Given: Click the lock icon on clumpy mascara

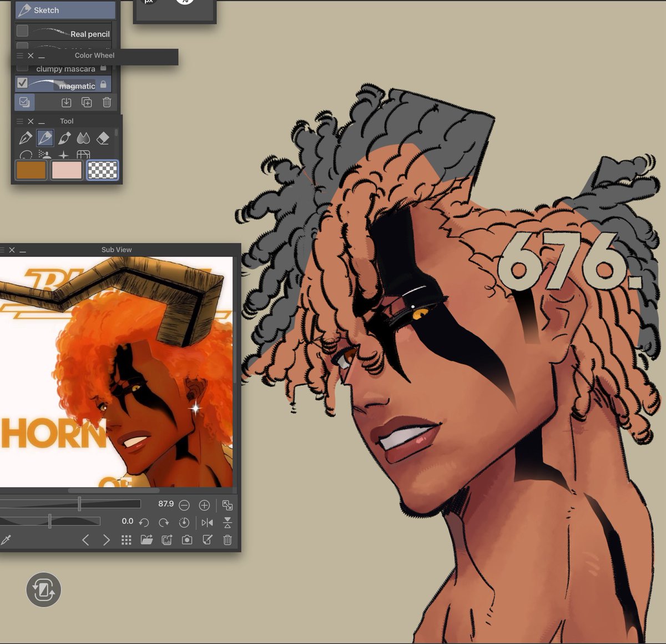Looking at the screenshot, I should 103,68.
